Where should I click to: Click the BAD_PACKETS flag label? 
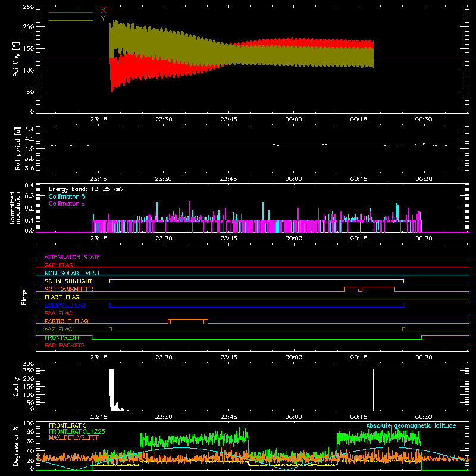pos(65,345)
